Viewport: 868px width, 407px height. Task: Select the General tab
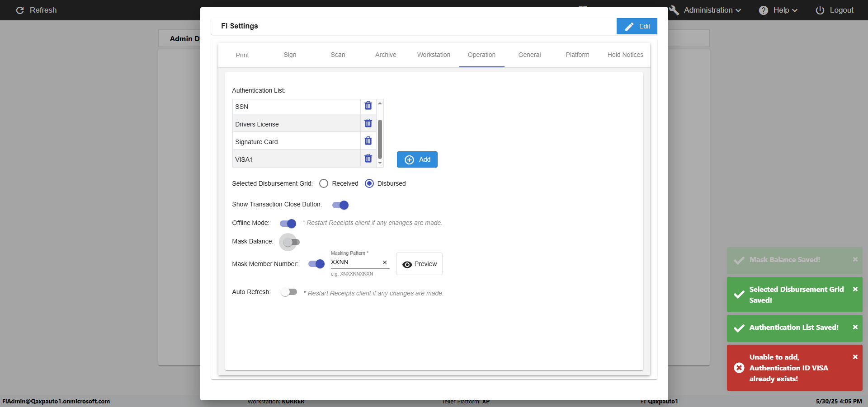coord(529,55)
